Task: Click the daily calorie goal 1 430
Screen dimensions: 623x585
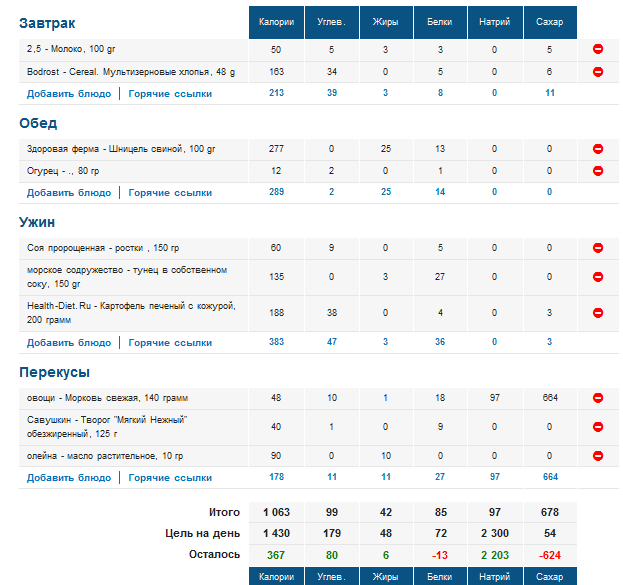Action: pos(277,533)
